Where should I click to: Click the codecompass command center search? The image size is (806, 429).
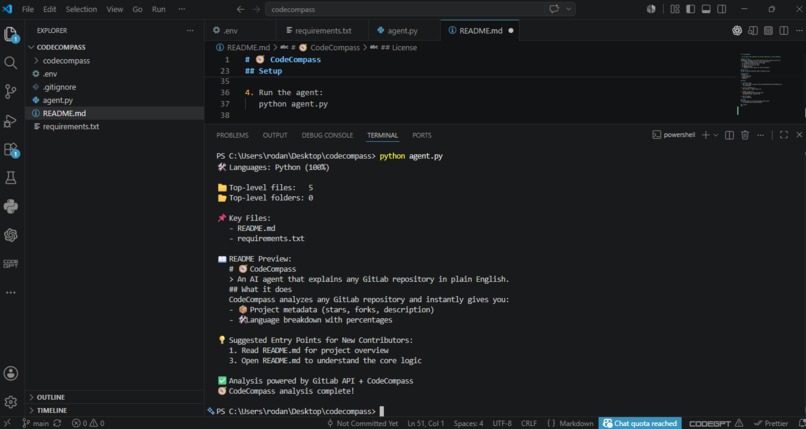406,9
